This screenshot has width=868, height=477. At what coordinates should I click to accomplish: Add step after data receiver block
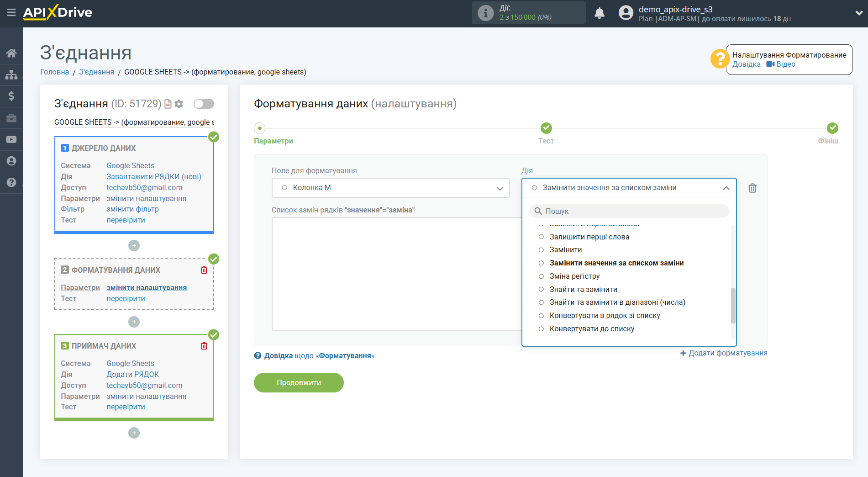134,433
